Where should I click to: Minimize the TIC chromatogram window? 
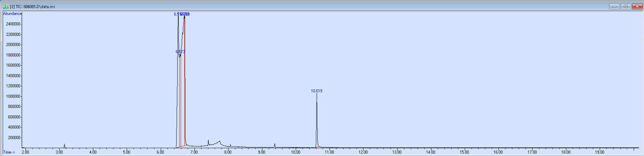(614, 6)
